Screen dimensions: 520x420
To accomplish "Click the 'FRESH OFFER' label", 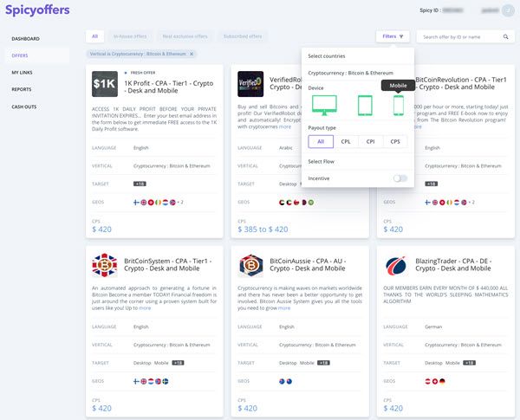I will click(143, 73).
